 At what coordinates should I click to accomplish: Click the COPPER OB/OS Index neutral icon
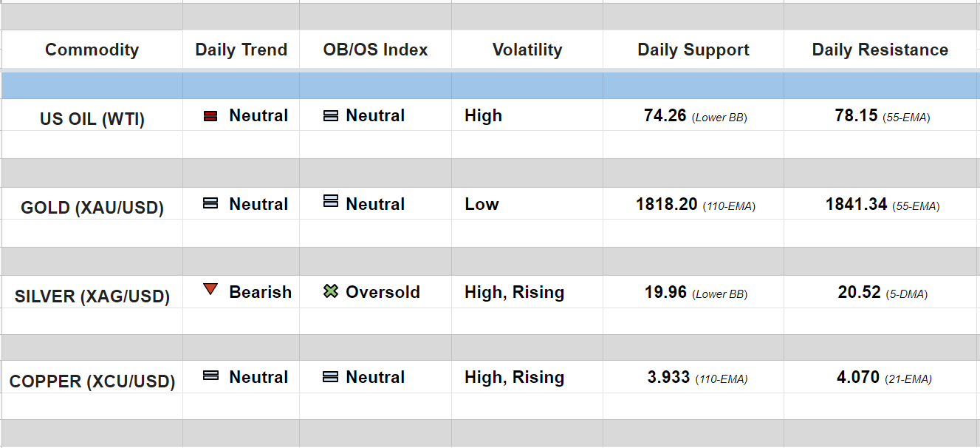click(x=331, y=377)
